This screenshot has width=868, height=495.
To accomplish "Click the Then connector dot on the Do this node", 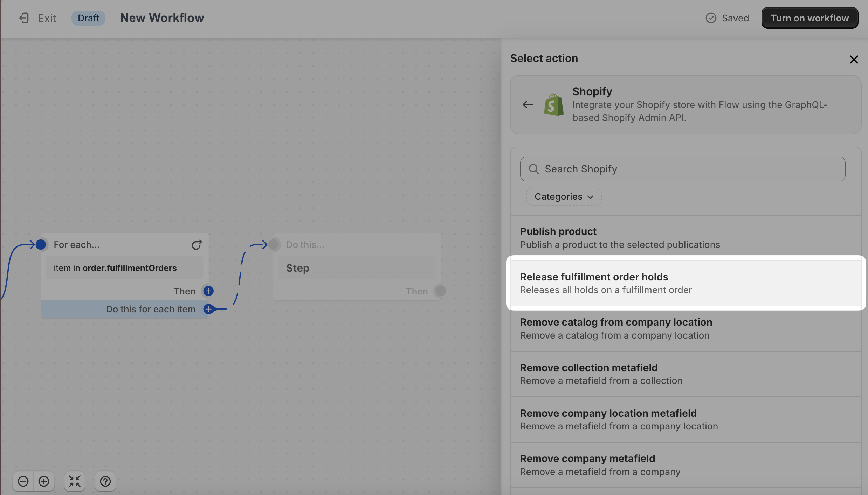I will [440, 291].
